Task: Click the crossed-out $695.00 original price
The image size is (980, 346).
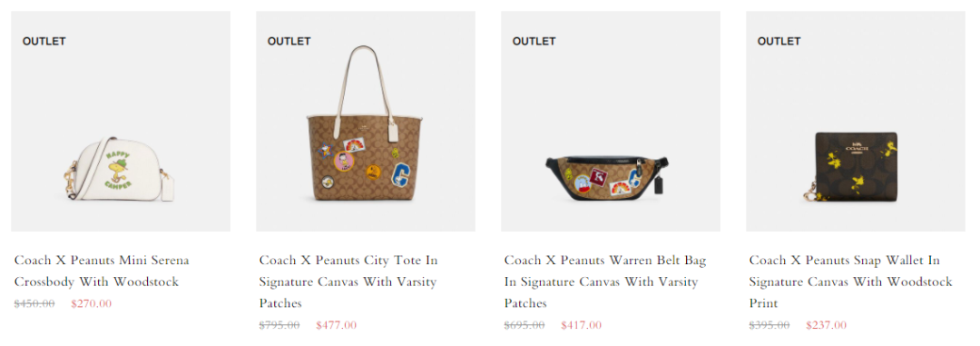Action: tap(524, 325)
